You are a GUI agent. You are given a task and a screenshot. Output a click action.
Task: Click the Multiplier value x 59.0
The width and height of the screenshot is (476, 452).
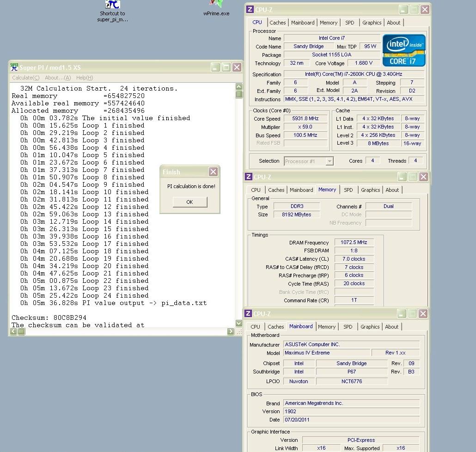pyautogui.click(x=305, y=127)
